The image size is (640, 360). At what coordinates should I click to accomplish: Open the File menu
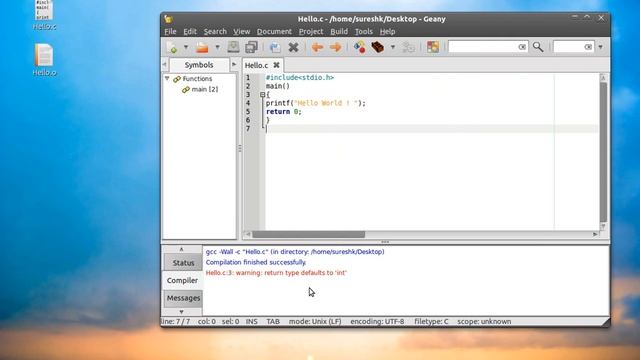pos(170,31)
